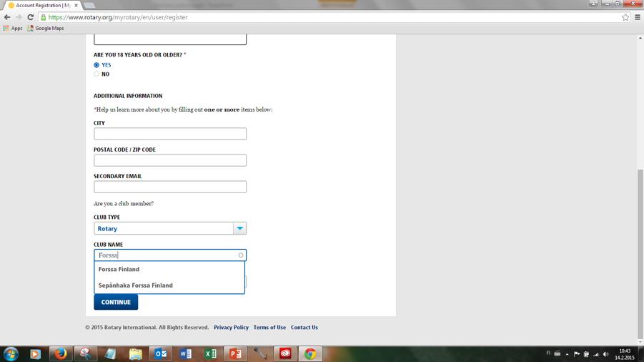Open Excel from the taskbar
Screen dimensions: 644x362
tap(211, 354)
